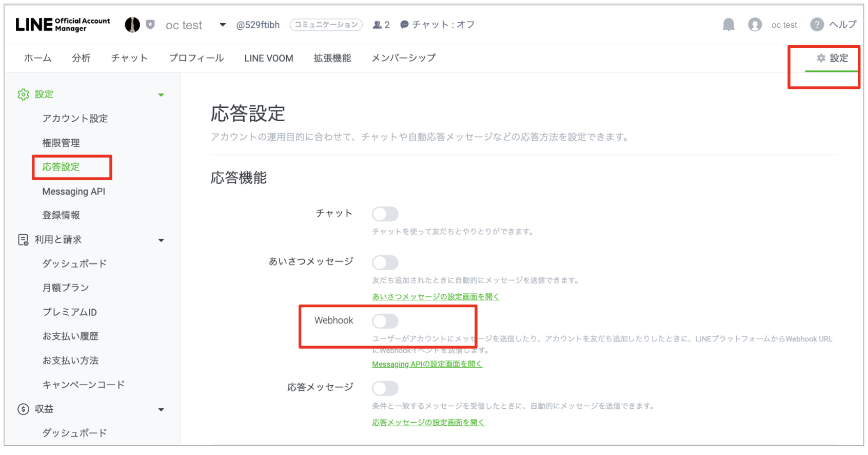Open the 分析 tab

click(x=81, y=58)
